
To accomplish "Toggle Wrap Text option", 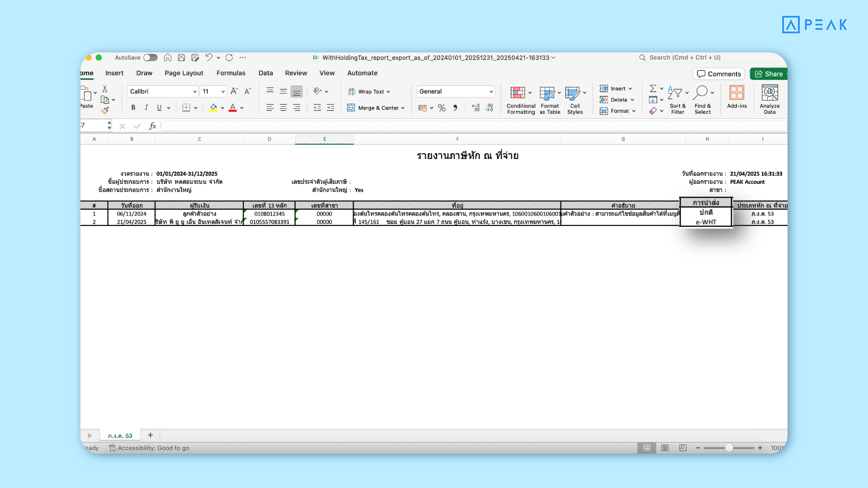I will (369, 91).
